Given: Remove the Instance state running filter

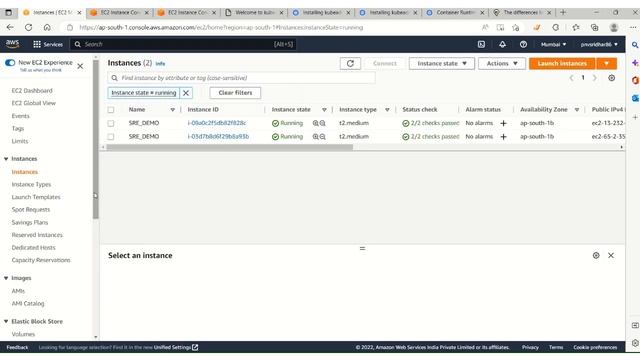Looking at the screenshot, I should (x=186, y=93).
